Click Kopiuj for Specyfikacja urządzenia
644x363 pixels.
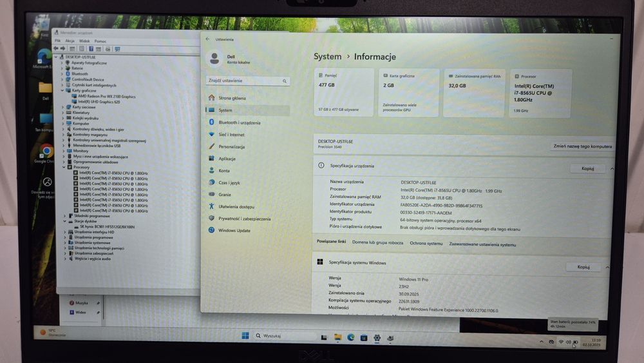(587, 168)
